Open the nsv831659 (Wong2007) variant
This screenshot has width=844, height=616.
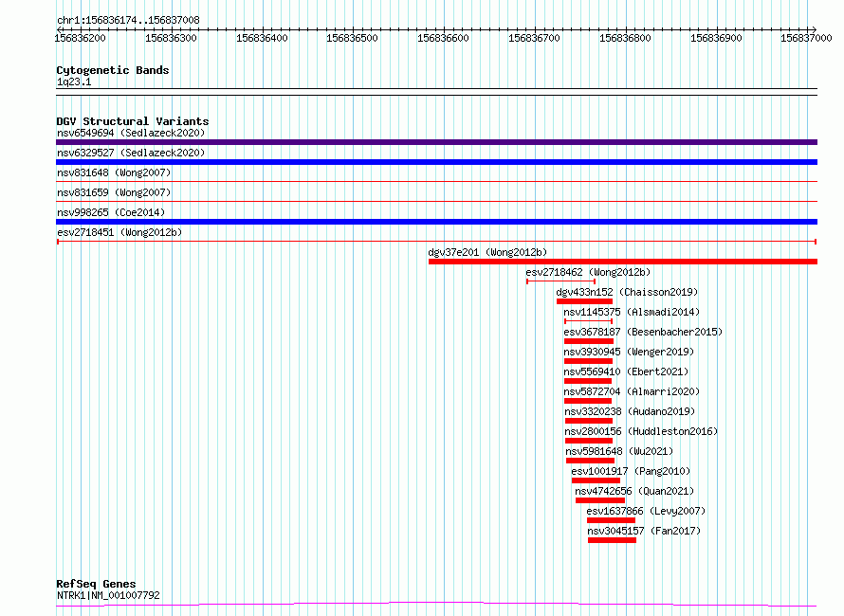[x=114, y=192]
